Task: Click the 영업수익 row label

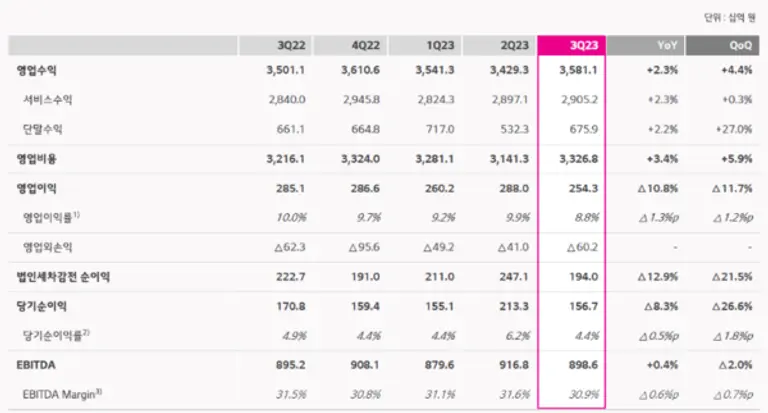Action: click(x=37, y=71)
